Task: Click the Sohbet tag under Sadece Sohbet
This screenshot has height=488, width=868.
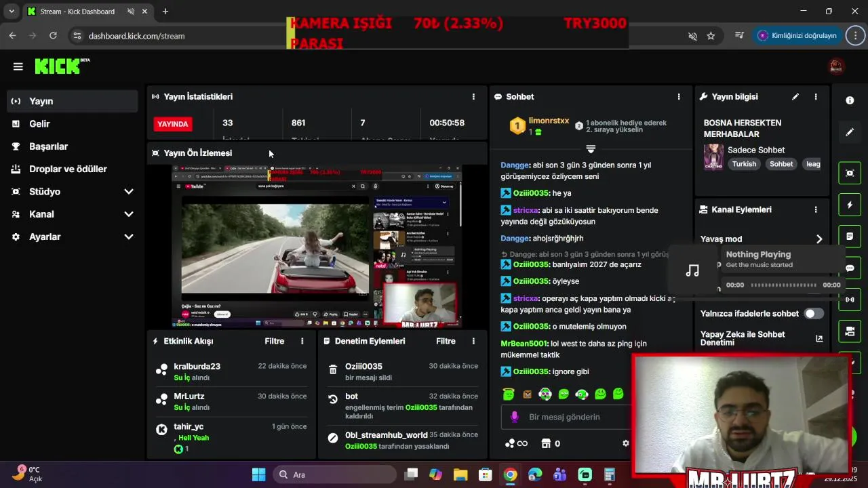Action: [781, 164]
